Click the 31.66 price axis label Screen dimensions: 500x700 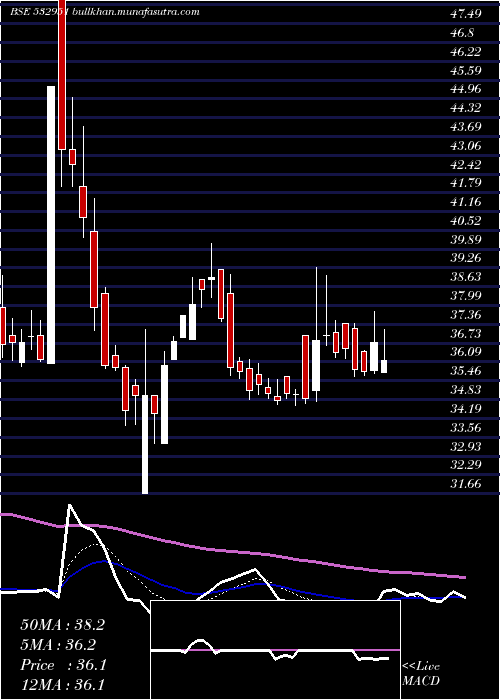(x=466, y=483)
